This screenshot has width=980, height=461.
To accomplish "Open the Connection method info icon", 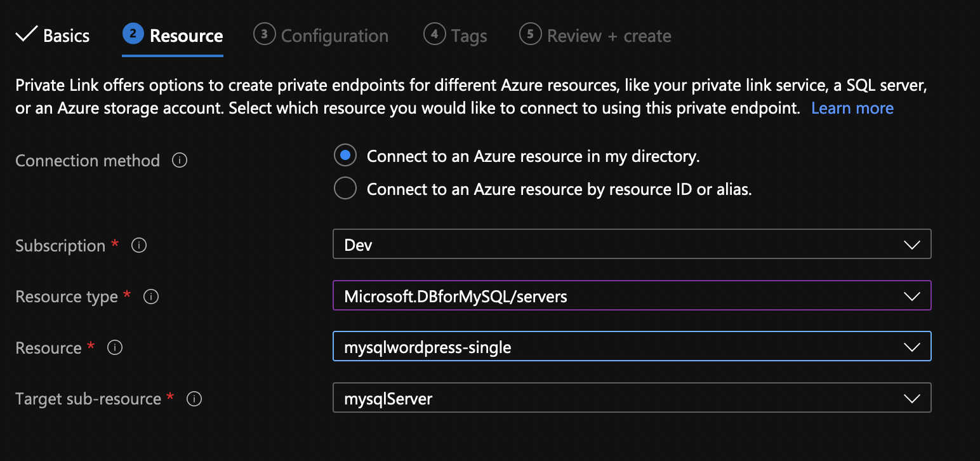I will [x=180, y=161].
